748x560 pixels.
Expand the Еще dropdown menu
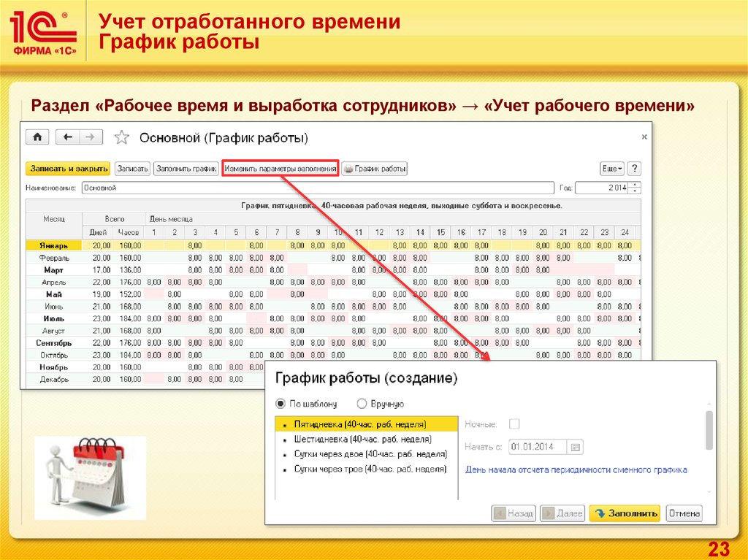pos(612,169)
